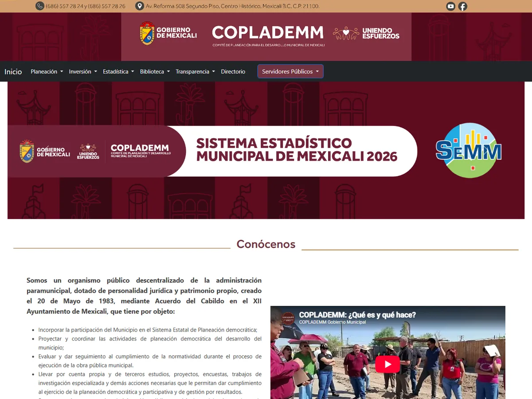Click the SEMM logo in banner
This screenshot has height=399, width=532.
469,150
